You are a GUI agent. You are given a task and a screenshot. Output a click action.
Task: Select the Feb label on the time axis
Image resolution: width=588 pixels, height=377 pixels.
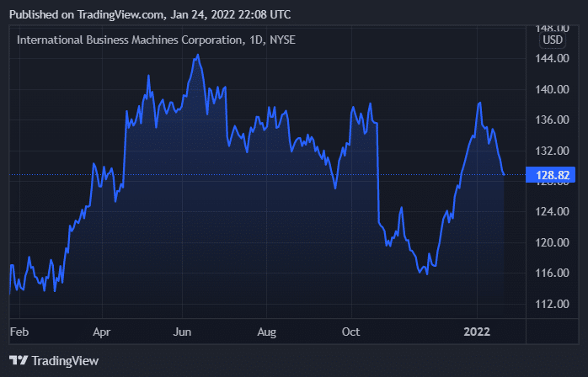18,331
